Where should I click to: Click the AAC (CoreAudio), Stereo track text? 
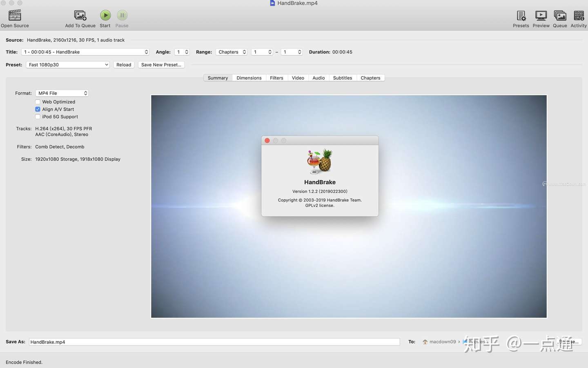click(62, 135)
